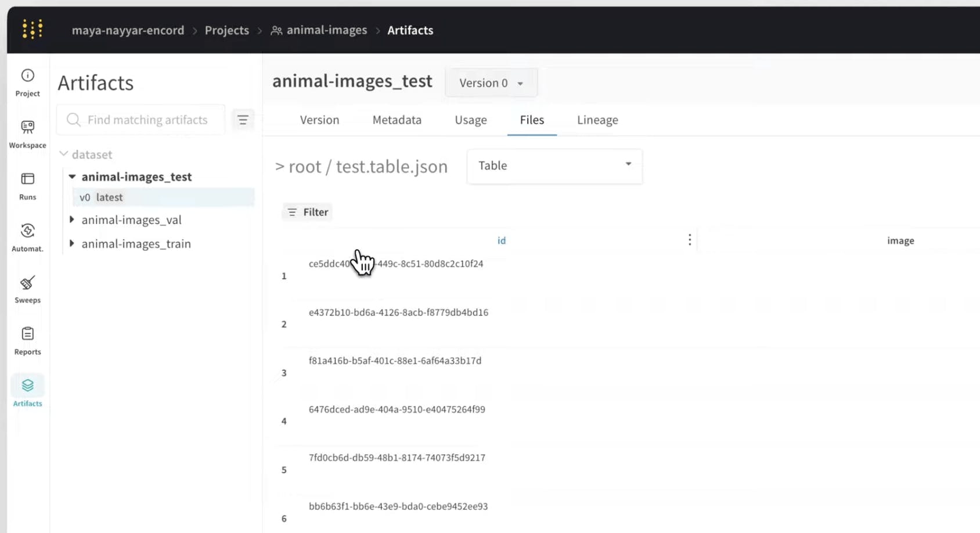980x533 pixels.
Task: Expand the animal-images_train artifact
Action: click(71, 244)
